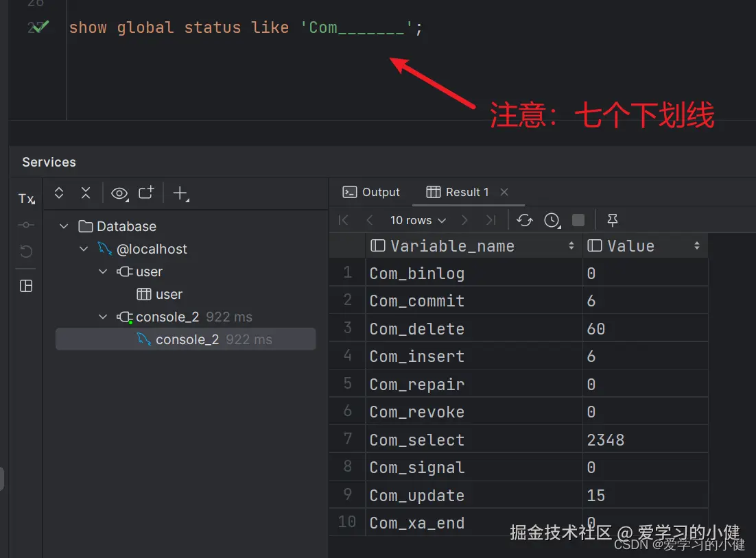Click the Variable_name column header

(474, 245)
